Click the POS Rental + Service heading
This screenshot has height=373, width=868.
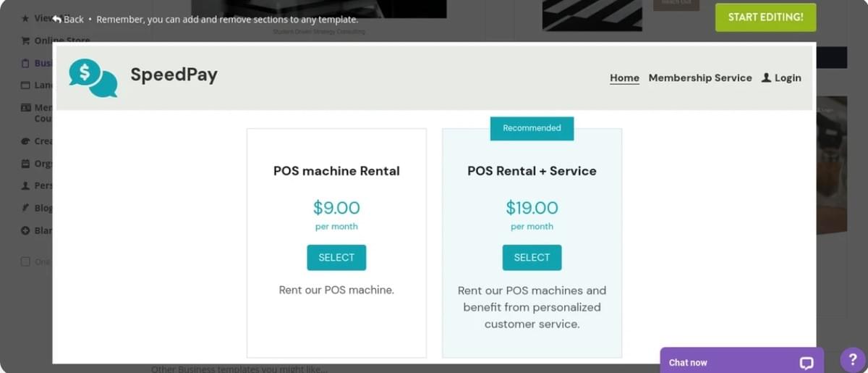[532, 171]
